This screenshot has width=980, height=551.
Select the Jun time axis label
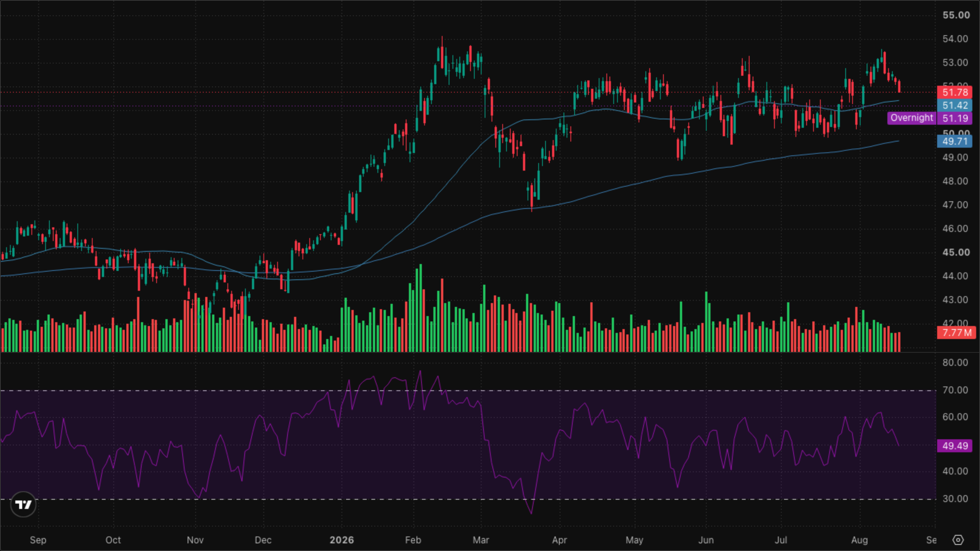coord(706,540)
